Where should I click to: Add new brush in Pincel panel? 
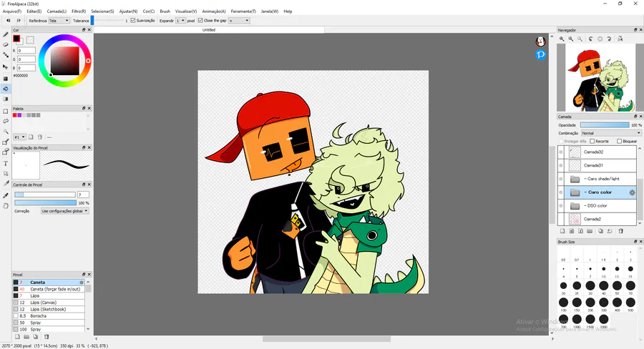click(x=18, y=337)
